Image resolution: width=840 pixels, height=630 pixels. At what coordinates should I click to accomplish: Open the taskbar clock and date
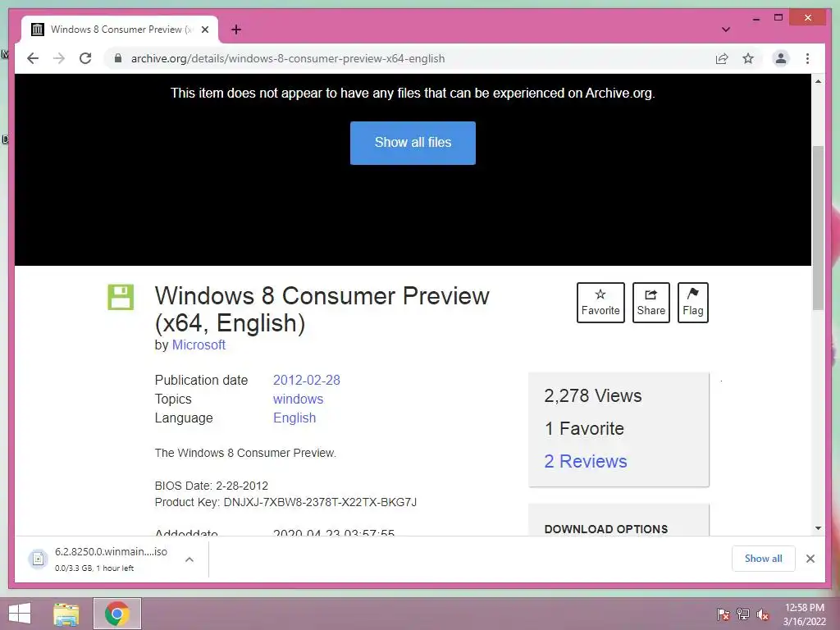pos(805,614)
